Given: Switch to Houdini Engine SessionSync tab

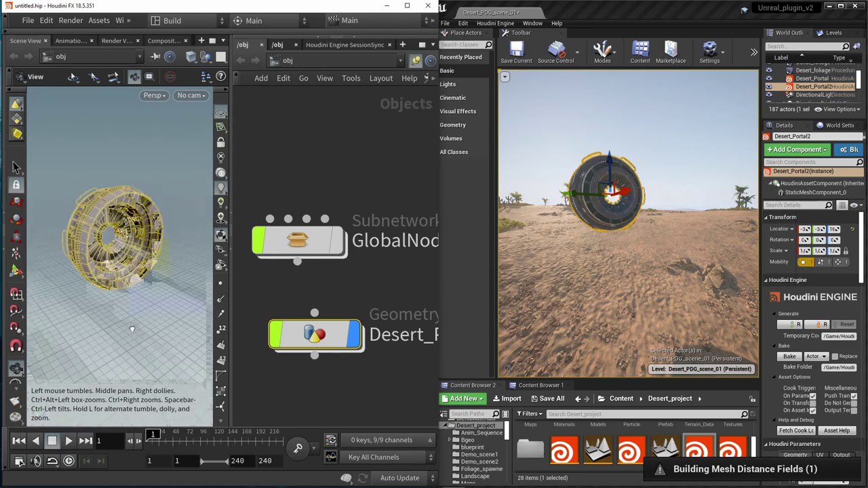Looking at the screenshot, I should point(344,45).
